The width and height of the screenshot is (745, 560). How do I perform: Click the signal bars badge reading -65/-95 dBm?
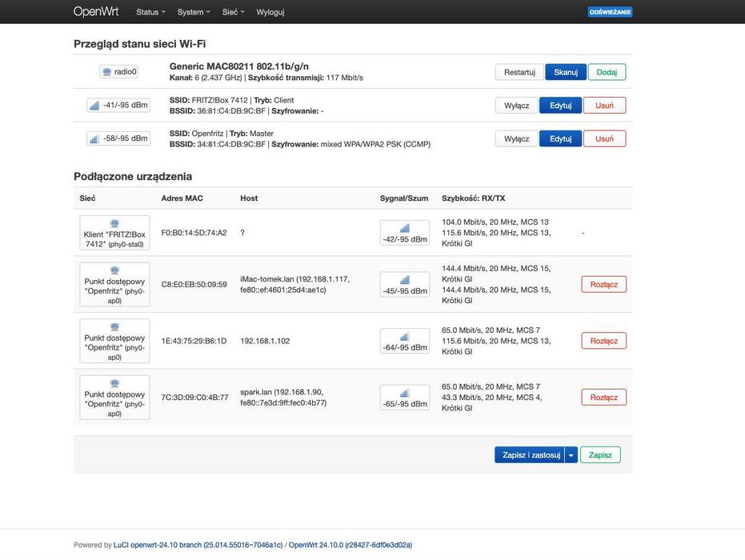(x=405, y=398)
